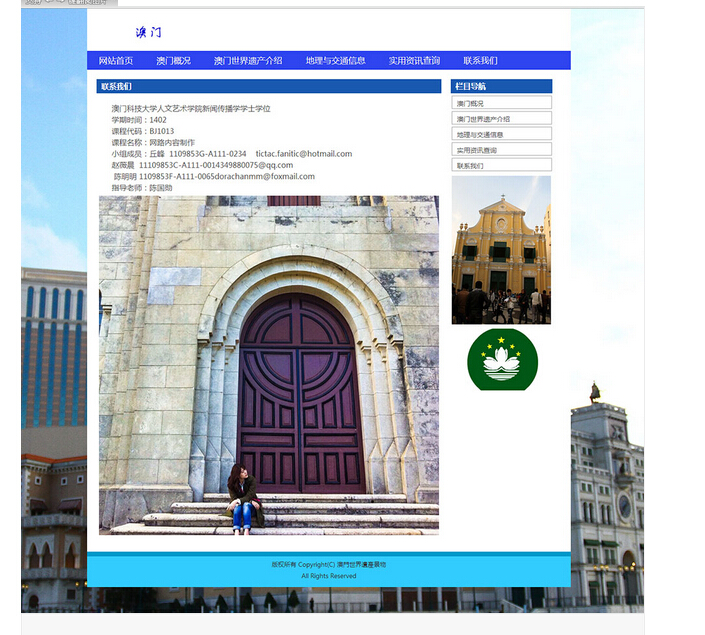The height and width of the screenshot is (635, 705).
Task: Open 网站首页 in the top navigation bar
Action: click(116, 61)
